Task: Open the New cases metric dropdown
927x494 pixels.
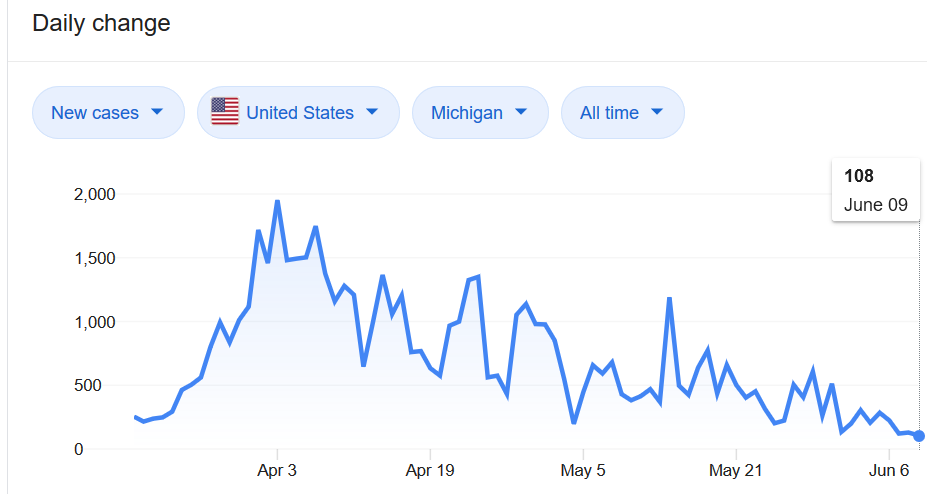Action: pyautogui.click(x=108, y=112)
